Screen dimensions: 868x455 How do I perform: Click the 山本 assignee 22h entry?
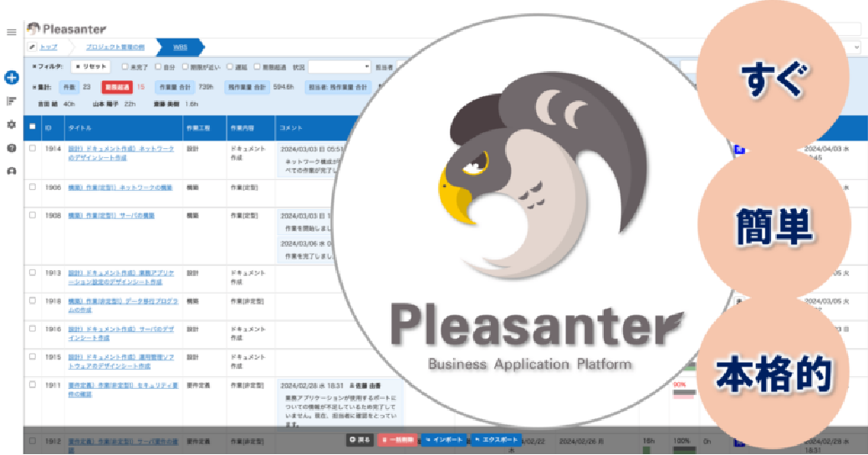(114, 104)
